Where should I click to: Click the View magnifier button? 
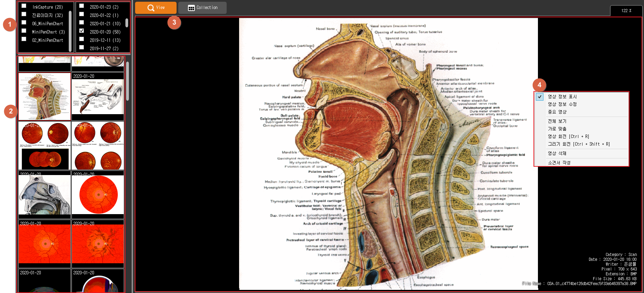click(155, 8)
